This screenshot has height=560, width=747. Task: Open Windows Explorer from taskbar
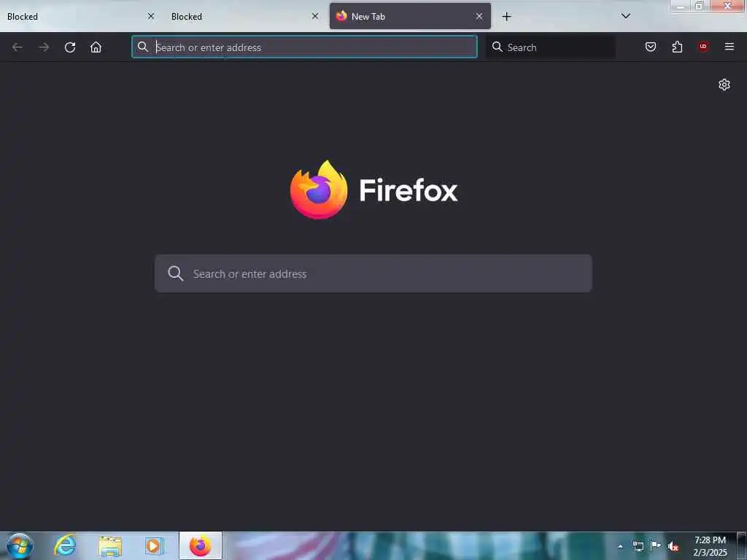[x=110, y=545]
